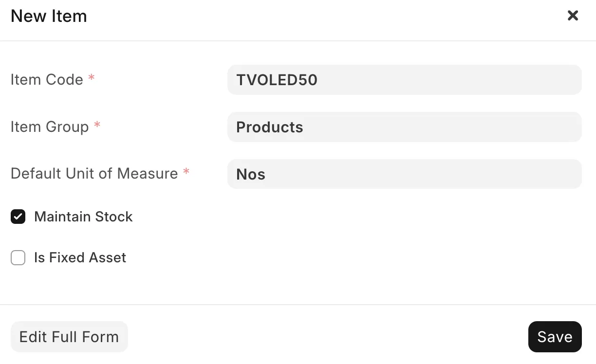
Task: Enable the Is Fixed Asset checkbox
Action: click(x=18, y=257)
